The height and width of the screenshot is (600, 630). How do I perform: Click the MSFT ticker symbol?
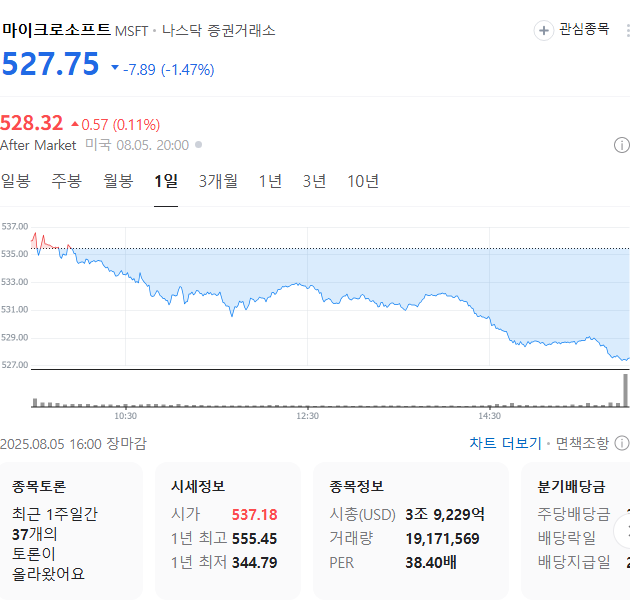click(131, 31)
